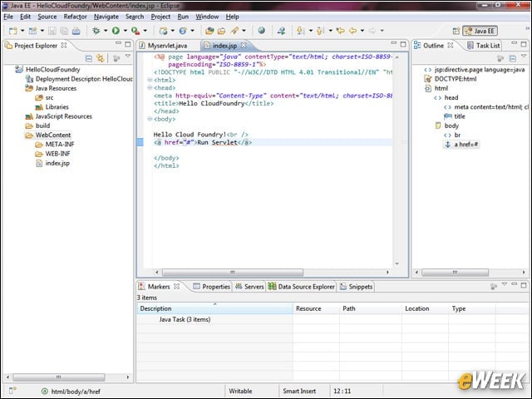Switch to the Servers tab

(x=249, y=287)
